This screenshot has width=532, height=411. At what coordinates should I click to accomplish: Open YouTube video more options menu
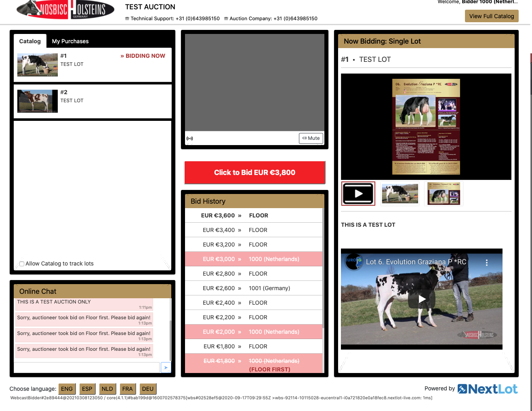click(x=486, y=263)
